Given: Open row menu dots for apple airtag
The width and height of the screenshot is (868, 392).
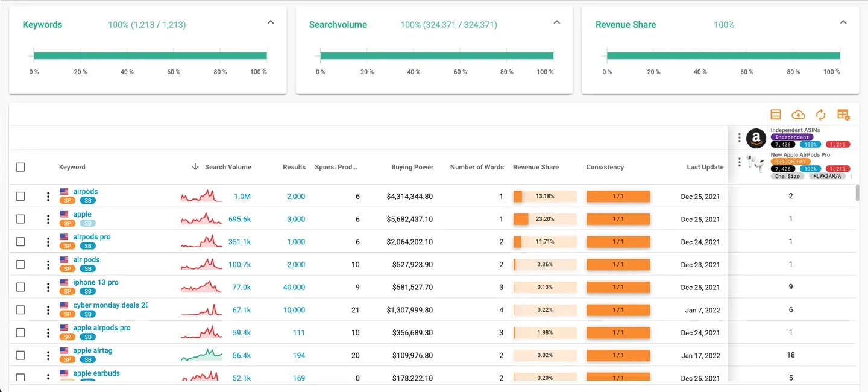Looking at the screenshot, I should [48, 356].
